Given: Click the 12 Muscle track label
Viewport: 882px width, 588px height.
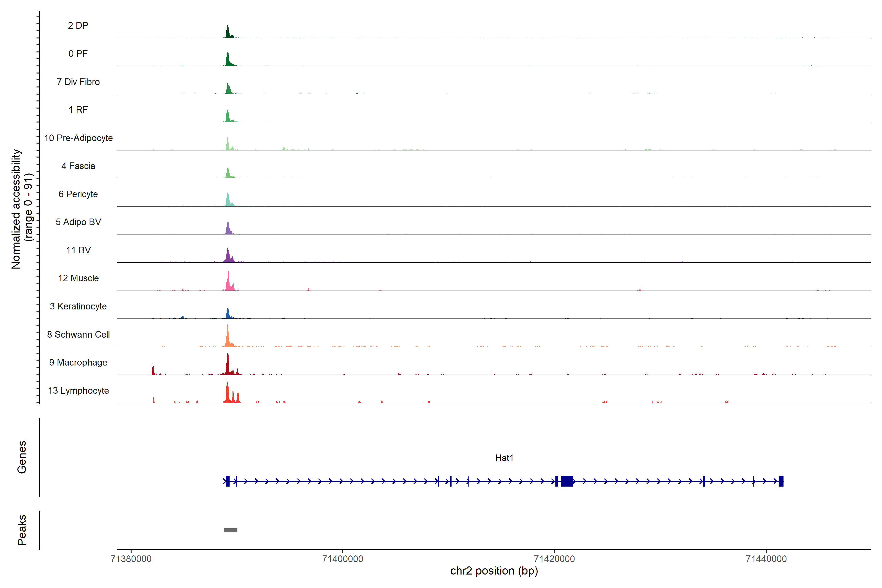Looking at the screenshot, I should click(78, 278).
